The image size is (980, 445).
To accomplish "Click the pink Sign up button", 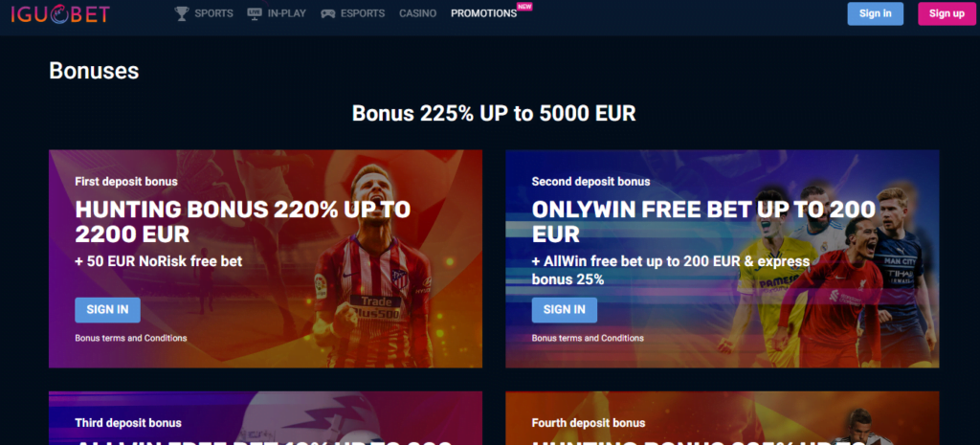I will (947, 13).
